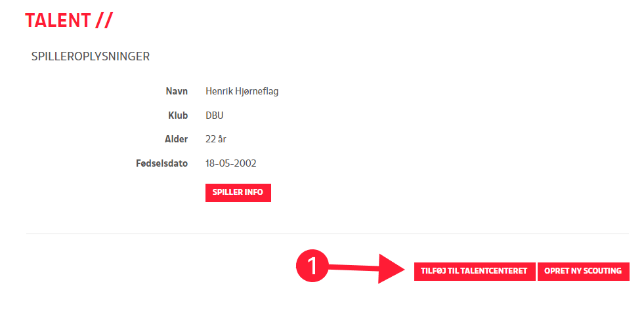
Task: Select the SPILLEROPLYSNINGER section heading
Action: (91, 56)
